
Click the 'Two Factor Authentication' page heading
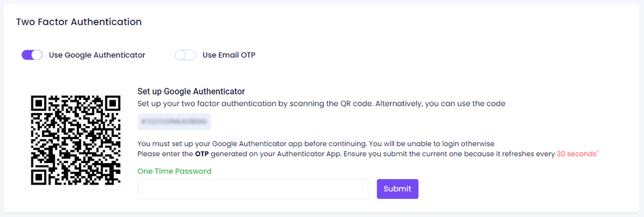[x=79, y=22]
